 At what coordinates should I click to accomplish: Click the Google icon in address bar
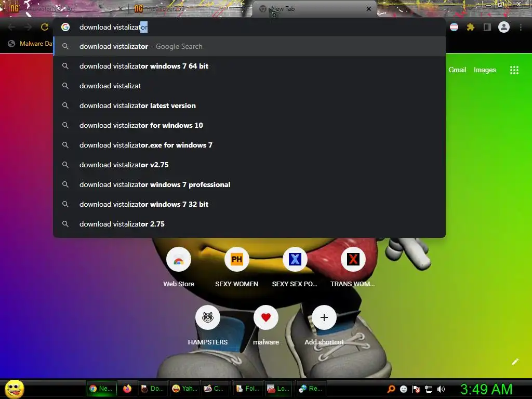point(65,27)
